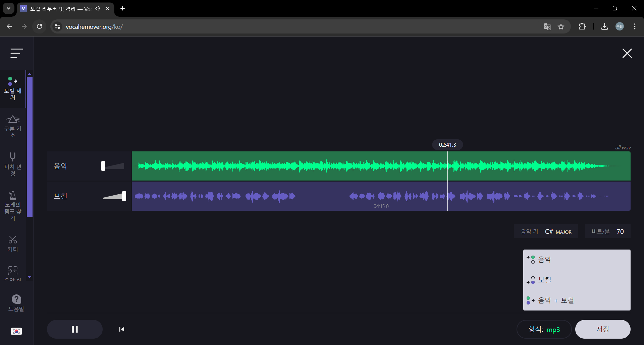Open the 커터 cutter scissors tool
Image resolution: width=644 pixels, height=345 pixels.
coord(13,244)
